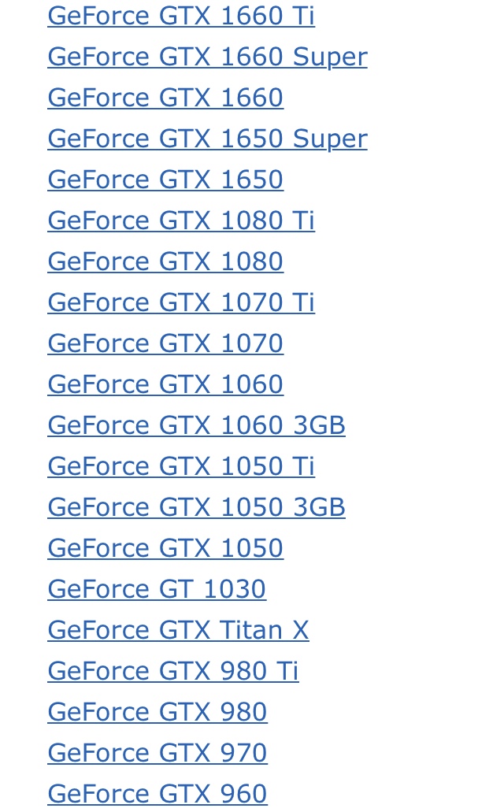Open the plain GeForce GTX 1070 link
Viewport: 504px width, 812px height.
point(165,343)
